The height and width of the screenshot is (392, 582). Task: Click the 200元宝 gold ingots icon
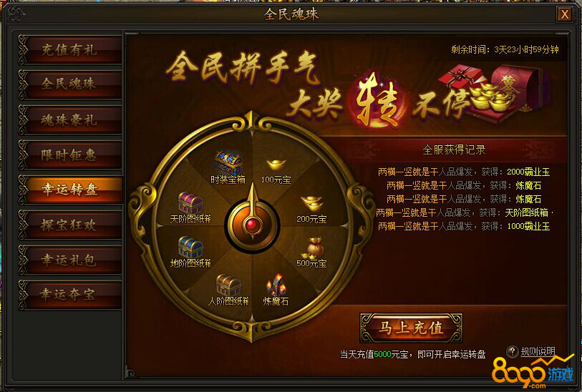[312, 203]
